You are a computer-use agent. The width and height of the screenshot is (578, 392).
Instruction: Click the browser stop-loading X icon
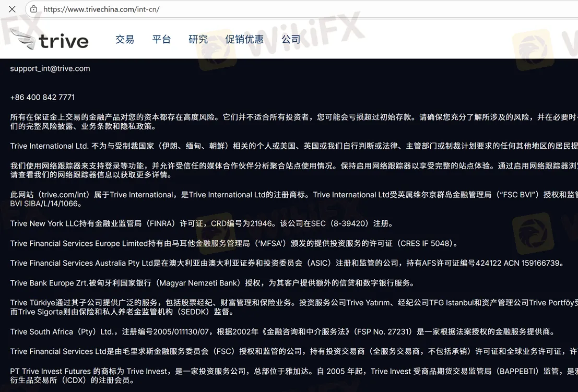tap(12, 9)
